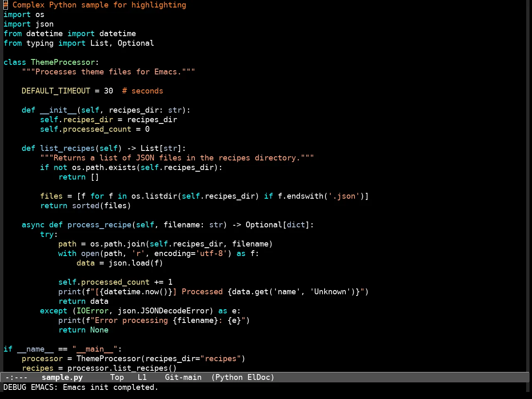Image resolution: width=532 pixels, height=399 pixels.
Task: Click the echo area message 'Emacs init completed.'
Action: (111, 387)
